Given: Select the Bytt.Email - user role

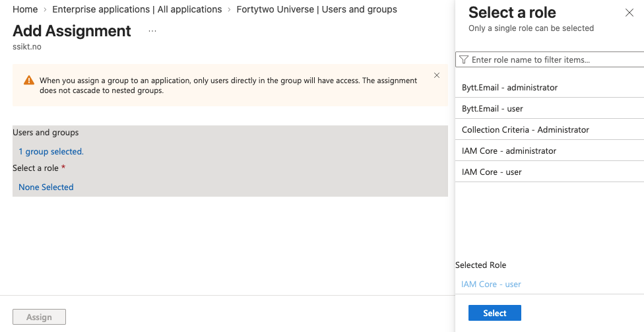Looking at the screenshot, I should click(550, 108).
